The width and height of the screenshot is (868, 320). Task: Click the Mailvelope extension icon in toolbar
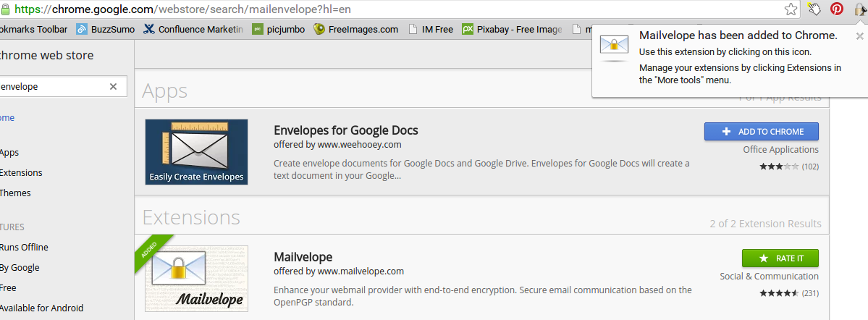click(x=860, y=9)
